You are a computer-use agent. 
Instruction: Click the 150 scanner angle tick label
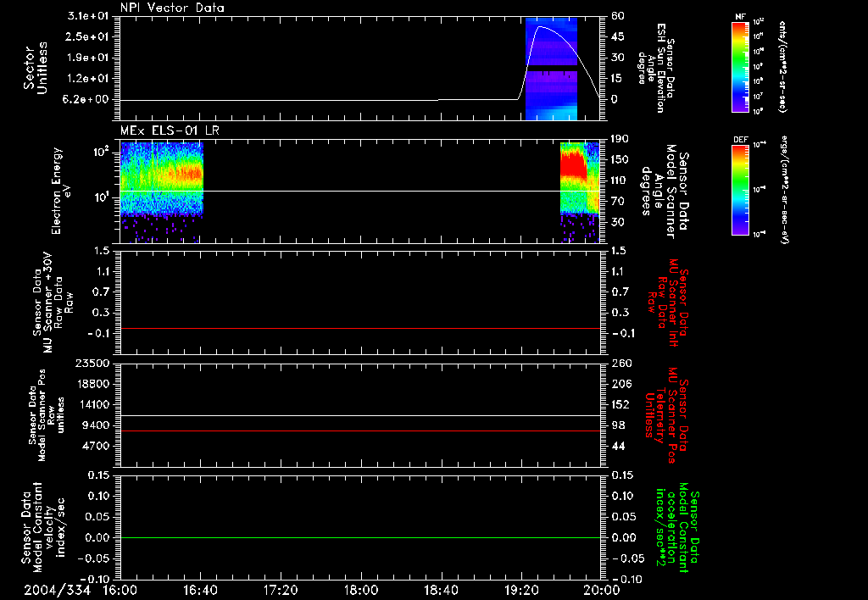point(620,160)
